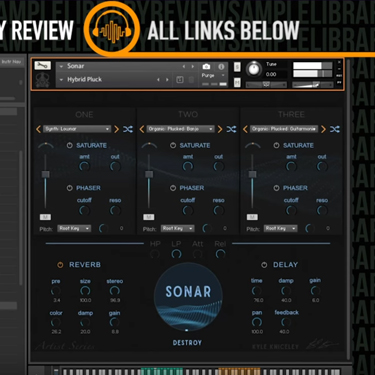Viewport: 375px width, 375px height.
Task: Go to previous instrument next to Sonar
Action: tap(184, 67)
